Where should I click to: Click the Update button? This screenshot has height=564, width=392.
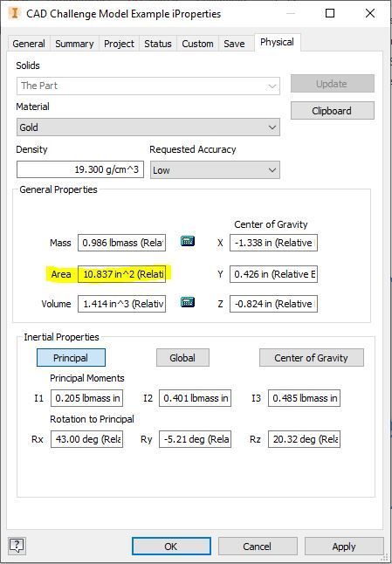333,84
